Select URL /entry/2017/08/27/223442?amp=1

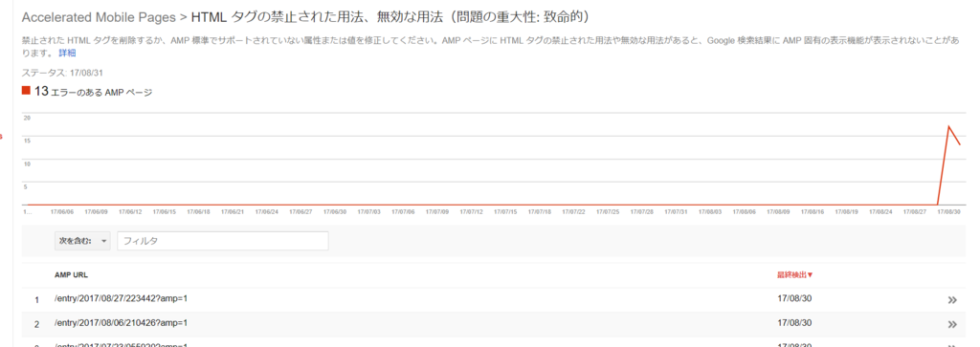pyautogui.click(x=122, y=298)
